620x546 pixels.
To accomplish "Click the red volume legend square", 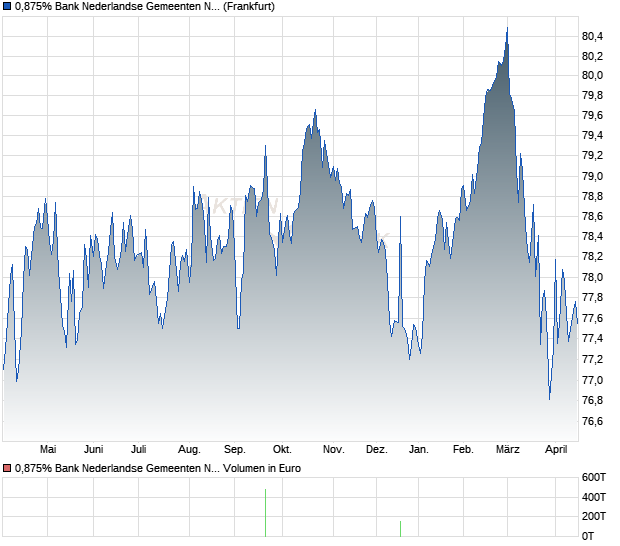I will click(7, 468).
